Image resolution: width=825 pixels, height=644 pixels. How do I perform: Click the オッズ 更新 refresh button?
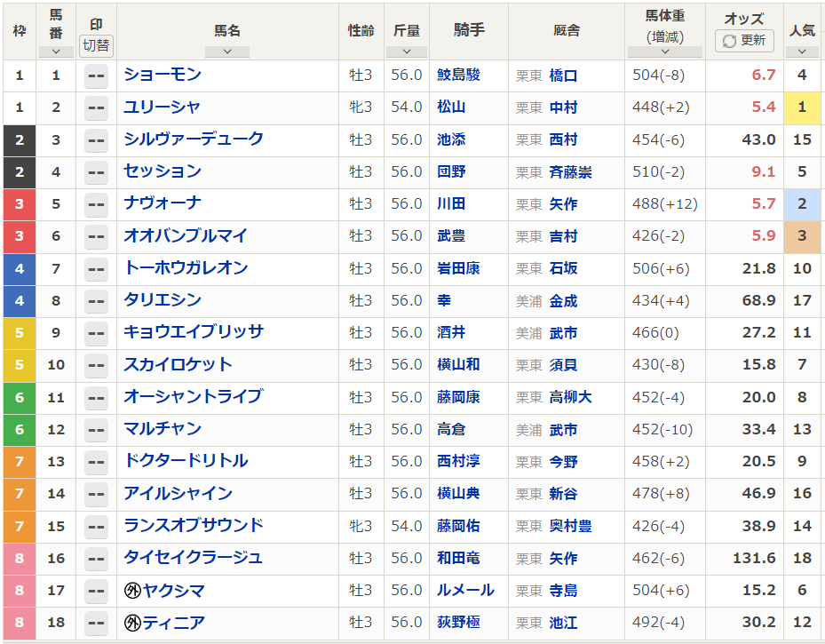[744, 41]
